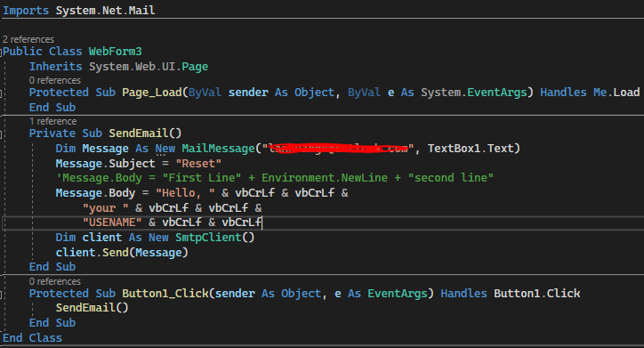Click the "your " string literal
Viewport: 644px width, 348px height.
pyautogui.click(x=106, y=208)
